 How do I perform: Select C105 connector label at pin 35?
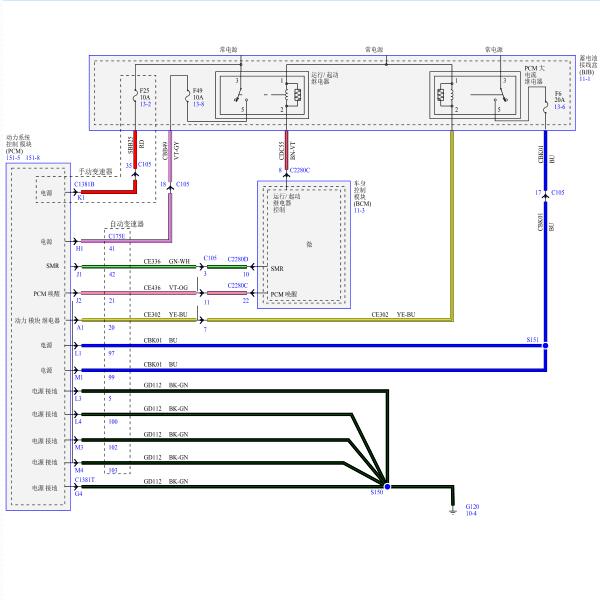[144, 164]
